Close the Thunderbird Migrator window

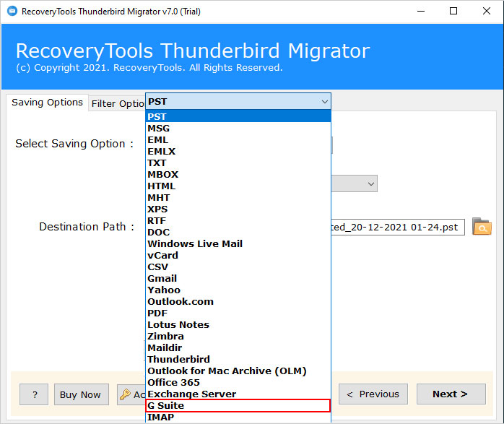(487, 12)
